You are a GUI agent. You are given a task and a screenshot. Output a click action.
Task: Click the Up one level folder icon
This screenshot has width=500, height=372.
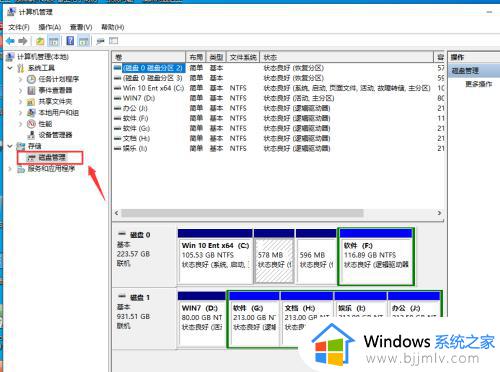point(40,41)
